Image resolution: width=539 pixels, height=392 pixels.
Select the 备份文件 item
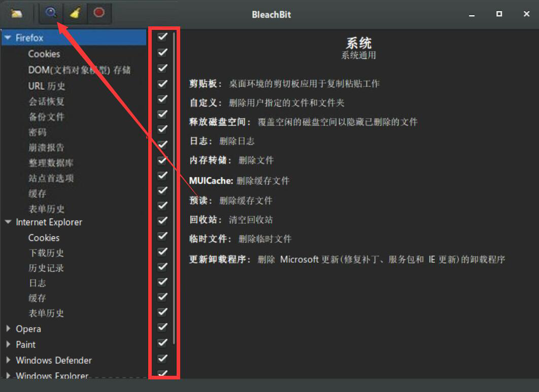point(46,117)
